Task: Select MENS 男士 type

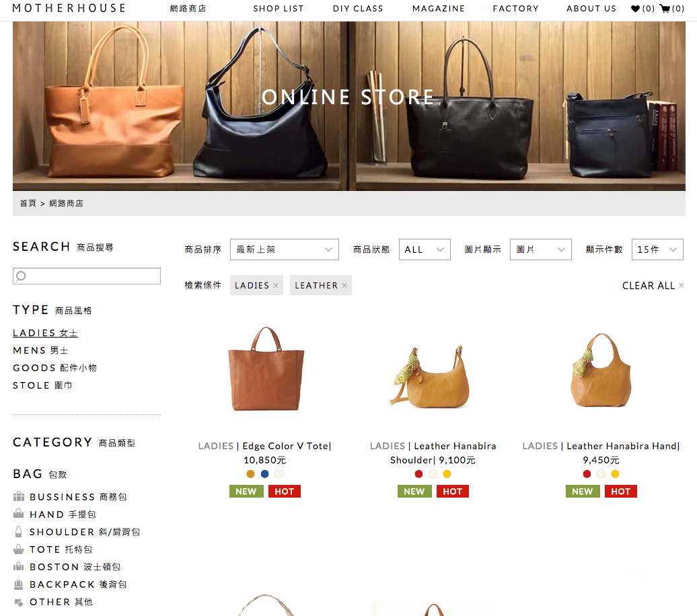Action: [40, 350]
